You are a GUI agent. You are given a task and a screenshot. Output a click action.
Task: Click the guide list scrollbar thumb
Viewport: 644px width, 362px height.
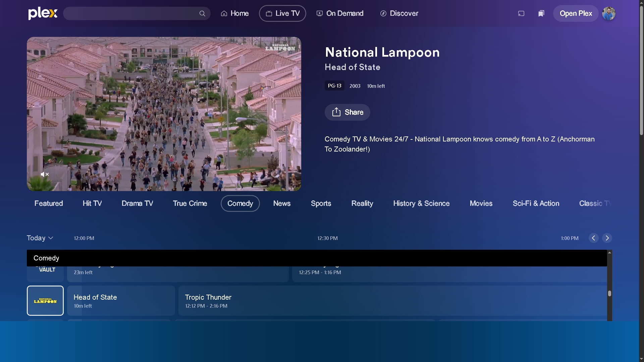point(609,293)
